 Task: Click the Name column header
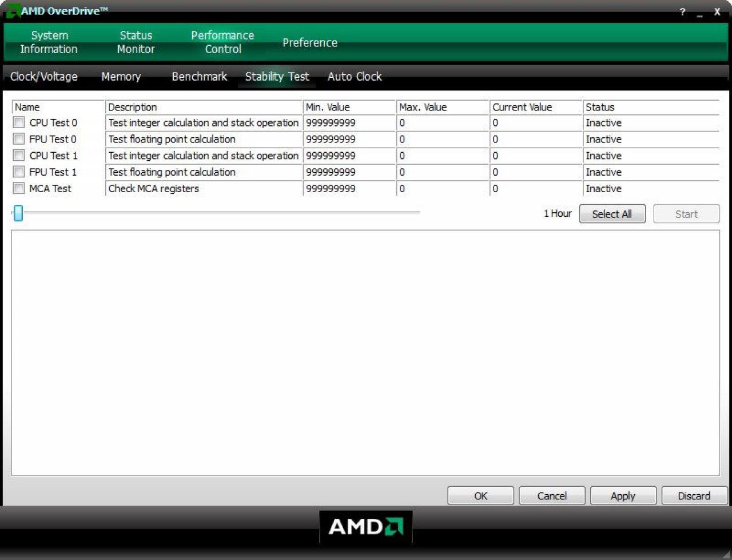tap(58, 107)
